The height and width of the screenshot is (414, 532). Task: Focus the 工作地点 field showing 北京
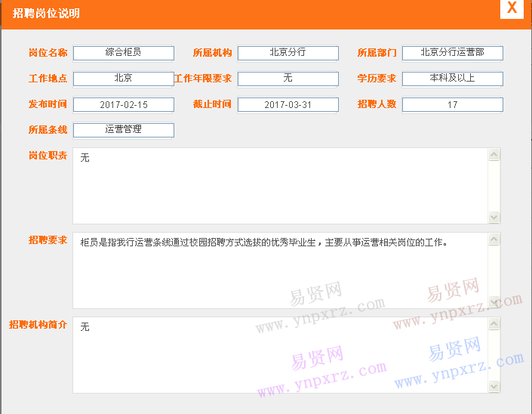pyautogui.click(x=124, y=79)
